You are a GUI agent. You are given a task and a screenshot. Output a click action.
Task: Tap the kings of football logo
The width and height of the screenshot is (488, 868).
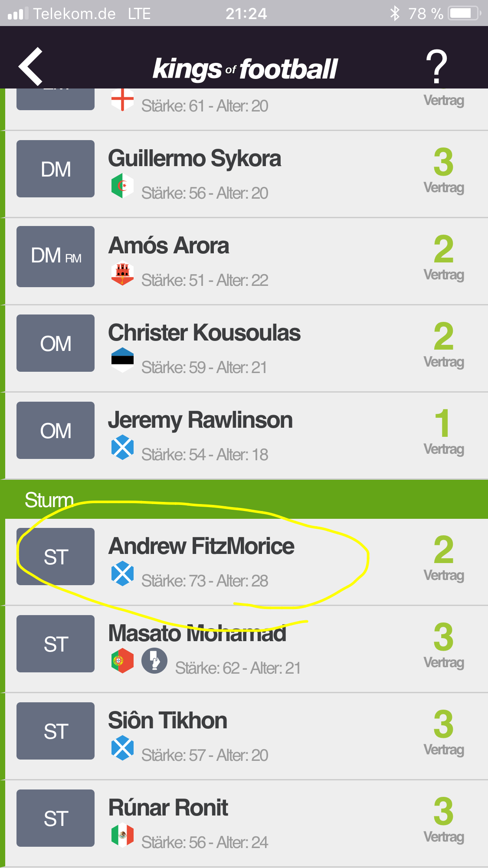(245, 69)
